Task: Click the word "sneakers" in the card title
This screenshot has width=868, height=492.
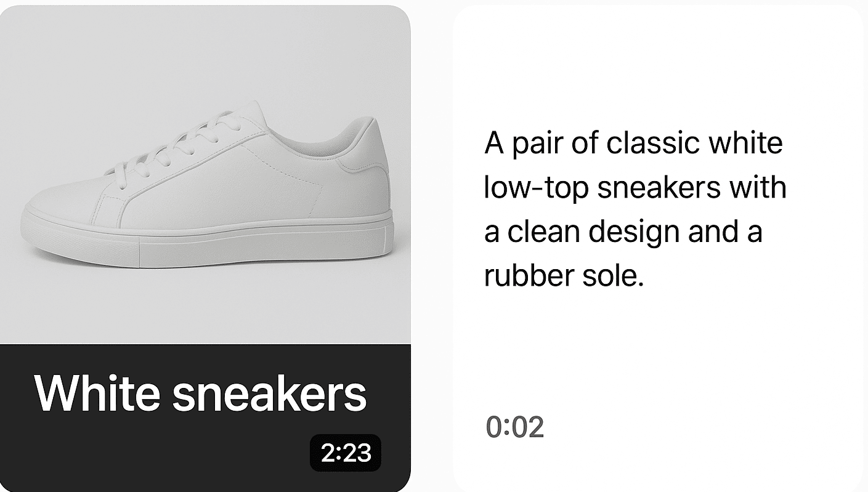Action: [x=269, y=393]
